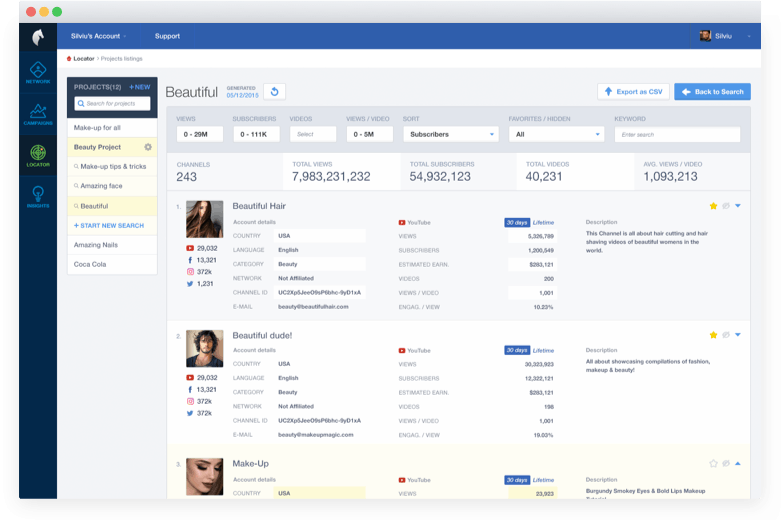Open the Campaigns section in sidebar

pyautogui.click(x=38, y=114)
